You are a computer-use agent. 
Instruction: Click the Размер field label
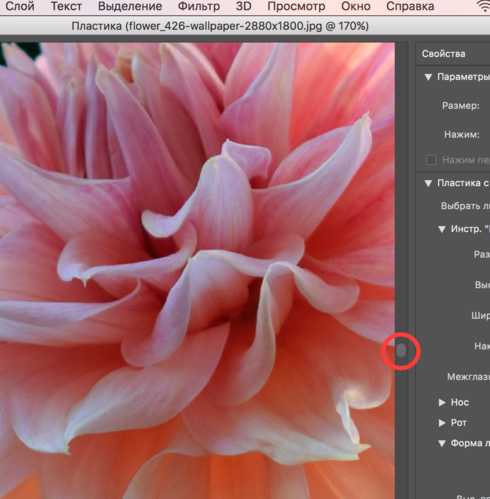(x=461, y=106)
